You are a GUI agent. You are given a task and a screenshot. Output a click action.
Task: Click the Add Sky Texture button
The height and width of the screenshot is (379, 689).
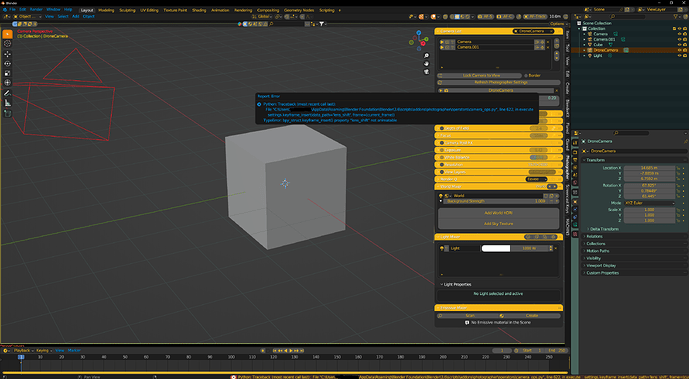(x=498, y=224)
